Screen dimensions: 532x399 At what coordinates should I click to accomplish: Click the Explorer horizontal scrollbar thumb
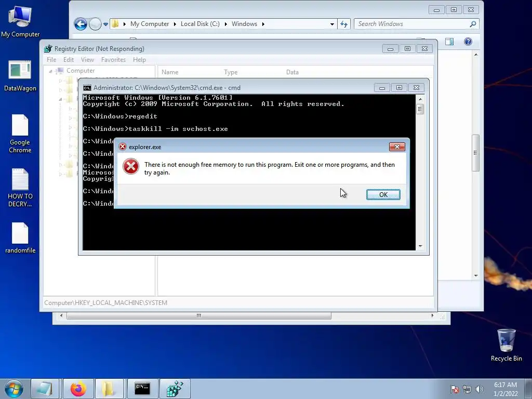pos(199,315)
